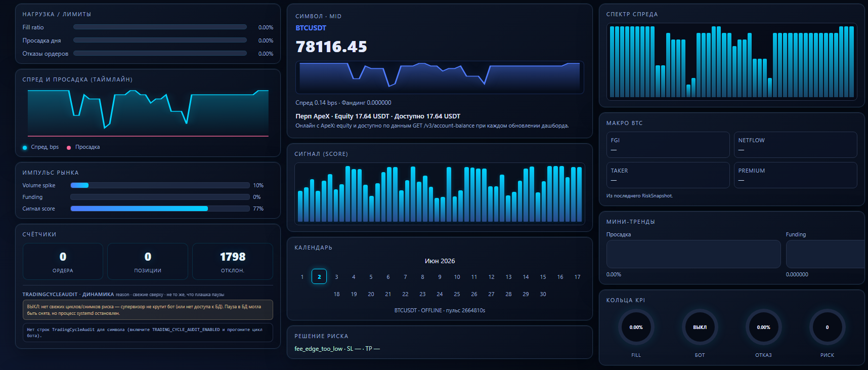This screenshot has width=868, height=370.
Task: Click the Решение риска panel title
Action: tap(321, 336)
